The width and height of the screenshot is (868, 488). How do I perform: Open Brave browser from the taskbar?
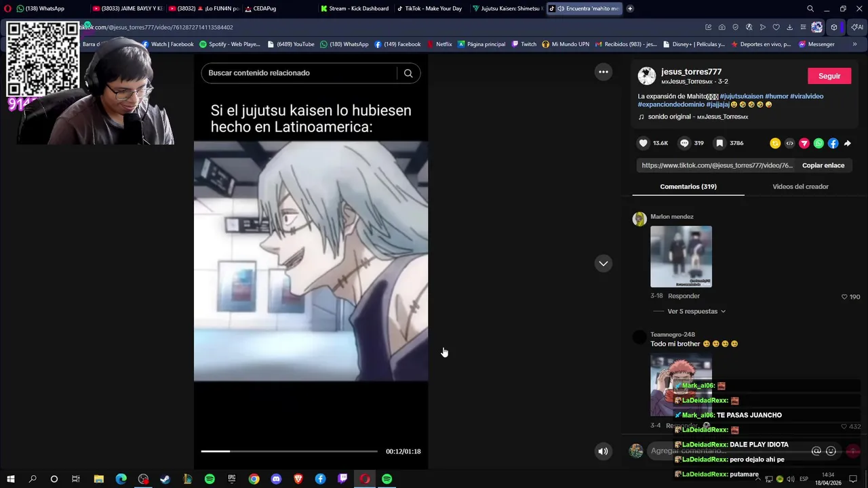coord(298,479)
